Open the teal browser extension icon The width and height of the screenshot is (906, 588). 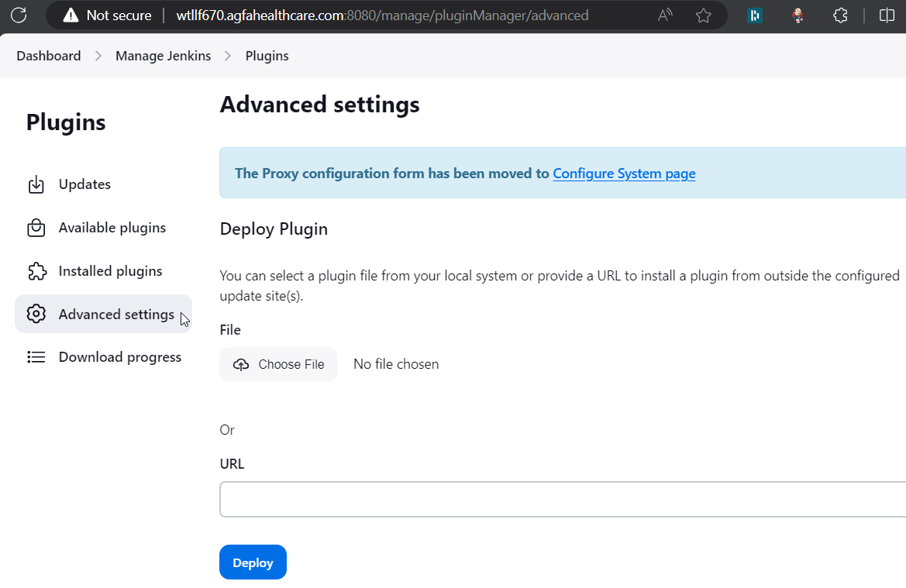coord(755,15)
